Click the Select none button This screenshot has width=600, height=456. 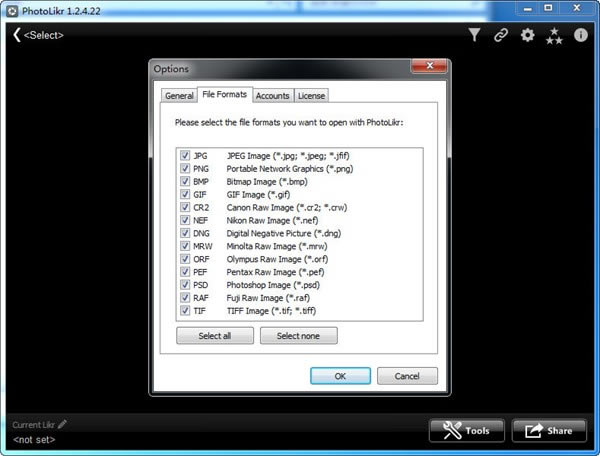(x=298, y=335)
